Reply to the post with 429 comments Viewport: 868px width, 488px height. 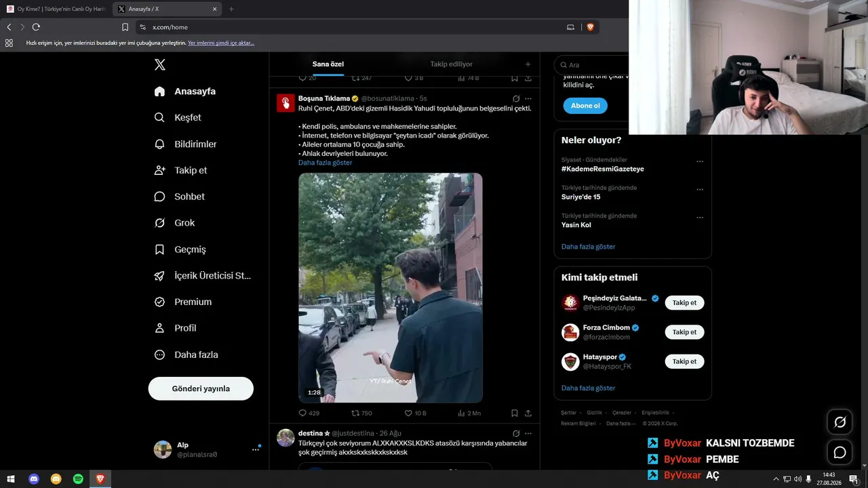[x=309, y=413]
